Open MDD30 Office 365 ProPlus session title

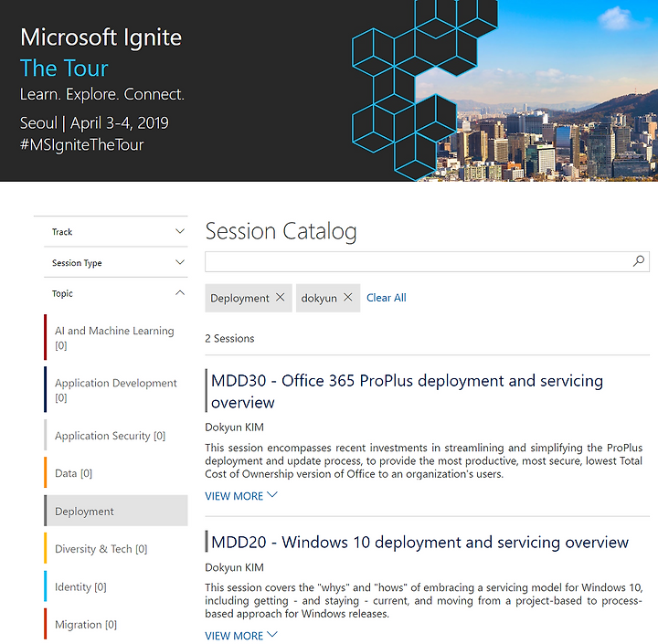pos(407,391)
